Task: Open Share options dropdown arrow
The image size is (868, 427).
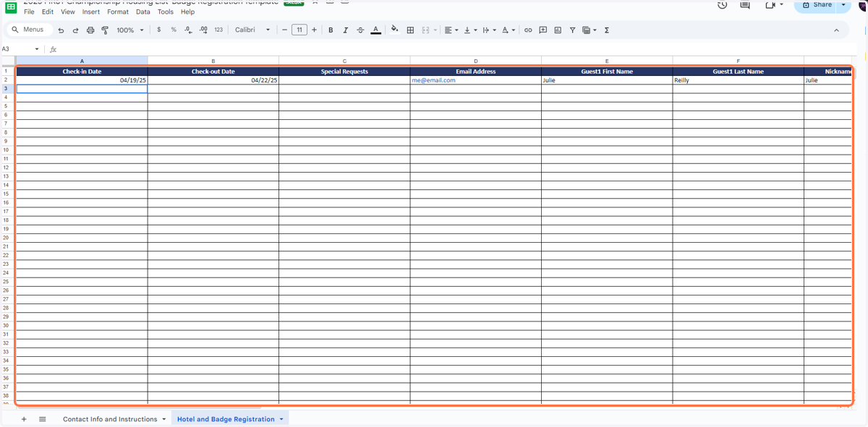Action: tap(843, 5)
